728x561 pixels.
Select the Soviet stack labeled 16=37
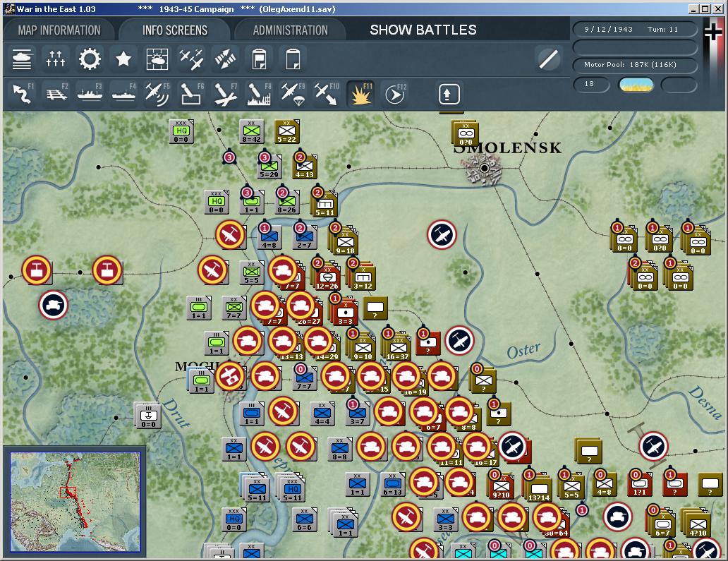pyautogui.click(x=397, y=346)
